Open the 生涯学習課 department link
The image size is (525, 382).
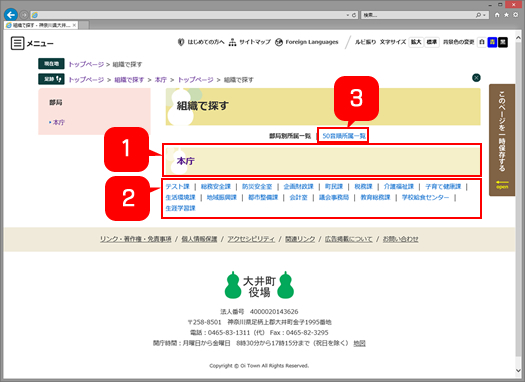180,208
